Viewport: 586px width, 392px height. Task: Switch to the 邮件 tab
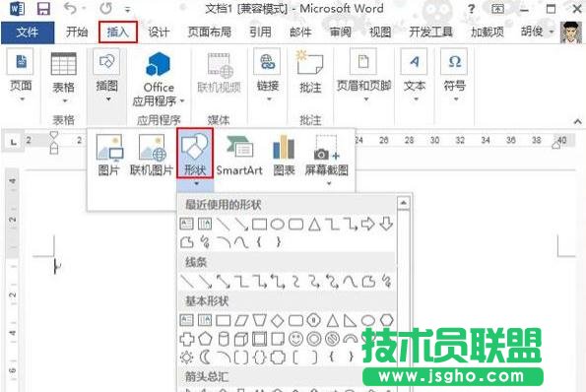(x=300, y=33)
